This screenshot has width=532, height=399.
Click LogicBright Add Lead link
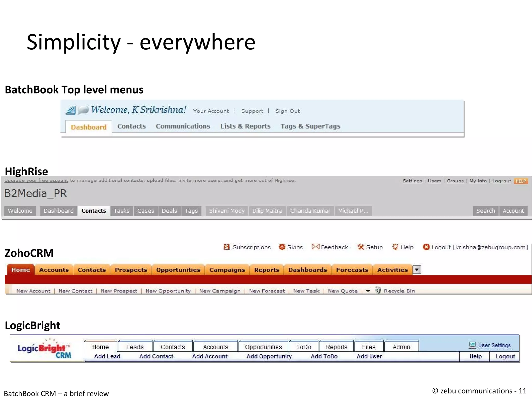point(107,356)
